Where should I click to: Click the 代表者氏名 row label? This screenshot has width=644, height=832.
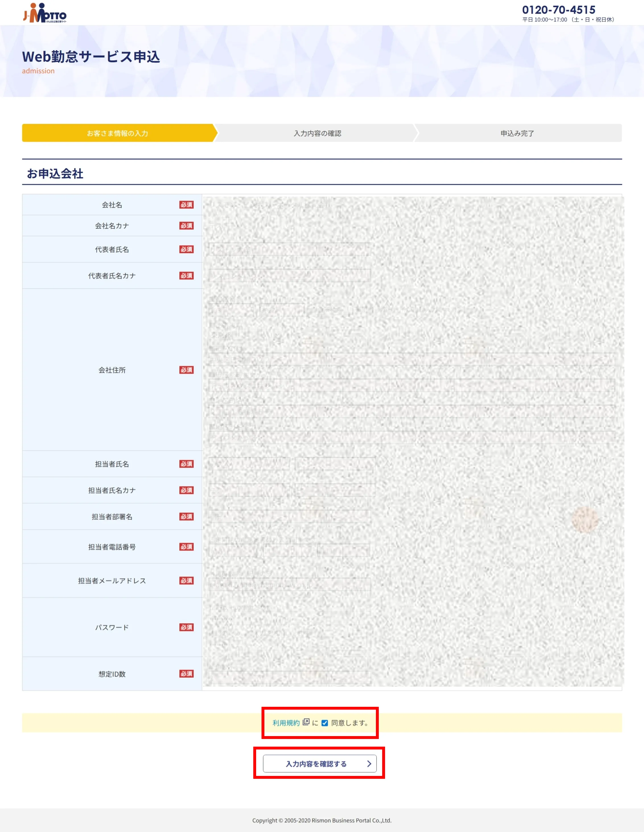point(112,250)
